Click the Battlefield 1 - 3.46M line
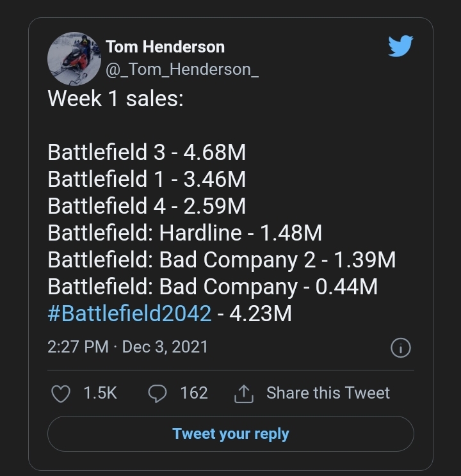461x476 pixels. [147, 178]
